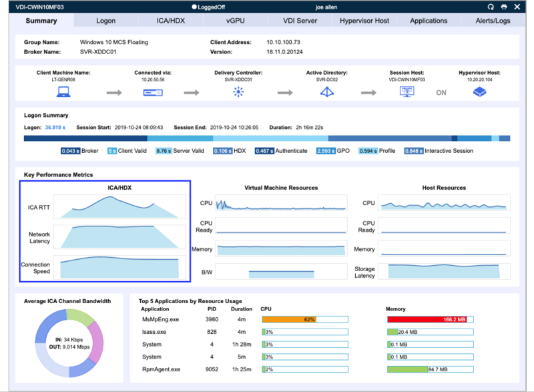The image size is (534, 392).
Task: Click the 0.106 s HDX legend badge
Action: (x=223, y=151)
